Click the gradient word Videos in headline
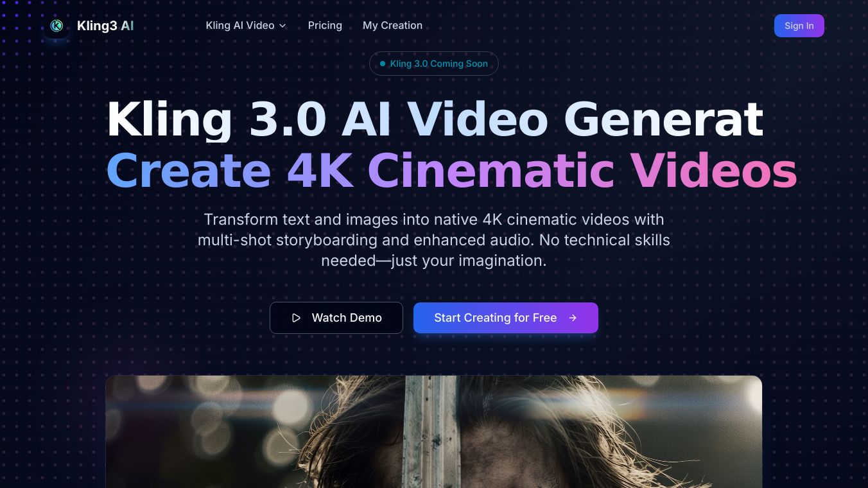 tap(713, 171)
